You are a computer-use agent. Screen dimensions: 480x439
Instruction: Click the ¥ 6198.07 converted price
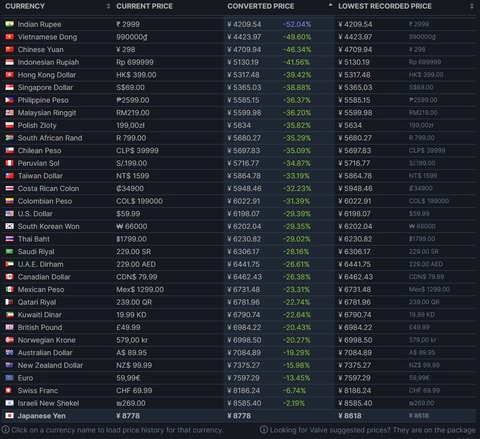[x=243, y=214]
